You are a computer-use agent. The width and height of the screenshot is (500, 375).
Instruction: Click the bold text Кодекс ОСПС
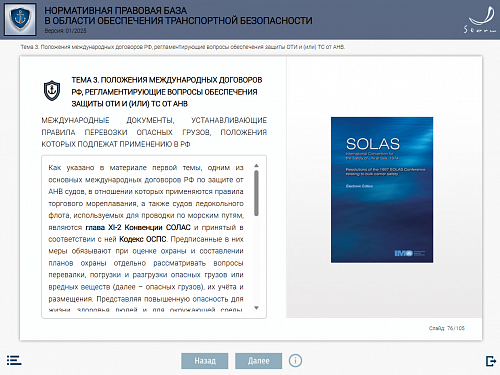coord(143,239)
